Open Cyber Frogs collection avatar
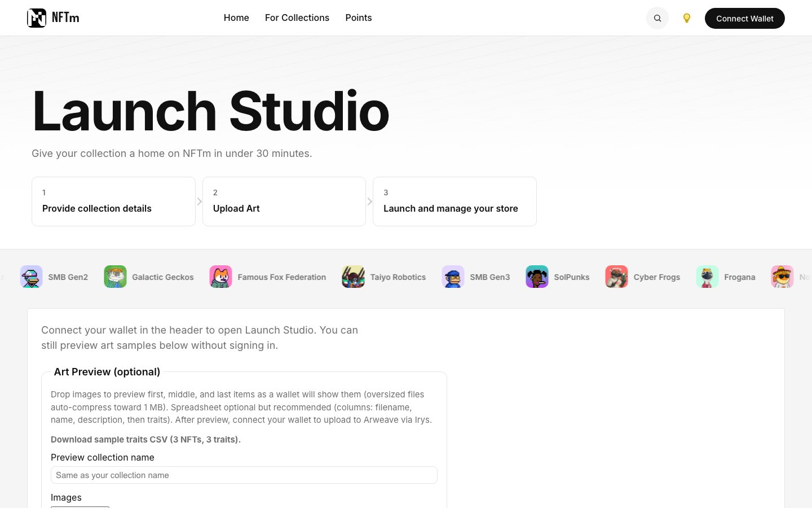The height and width of the screenshot is (508, 812). click(x=616, y=277)
